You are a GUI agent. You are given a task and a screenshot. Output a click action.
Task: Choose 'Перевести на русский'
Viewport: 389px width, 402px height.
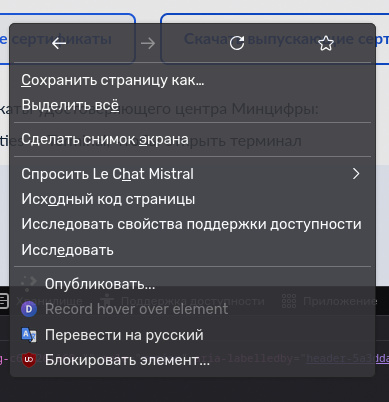click(192, 335)
